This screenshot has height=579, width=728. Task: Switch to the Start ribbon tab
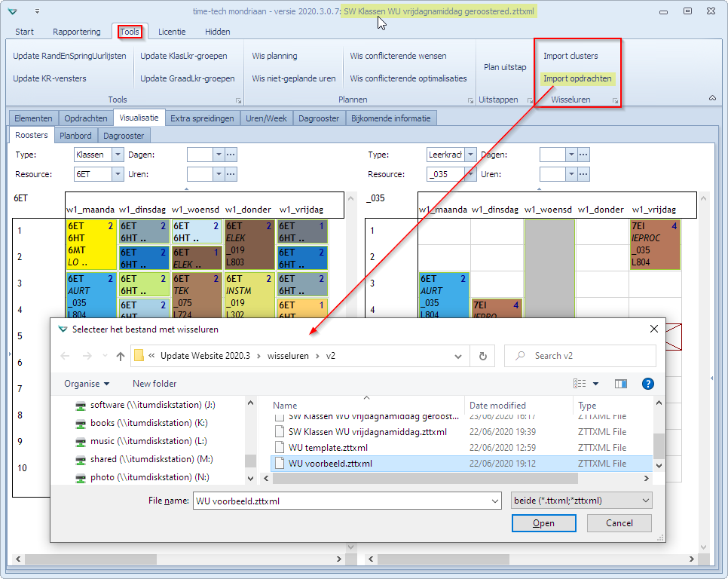(x=25, y=32)
